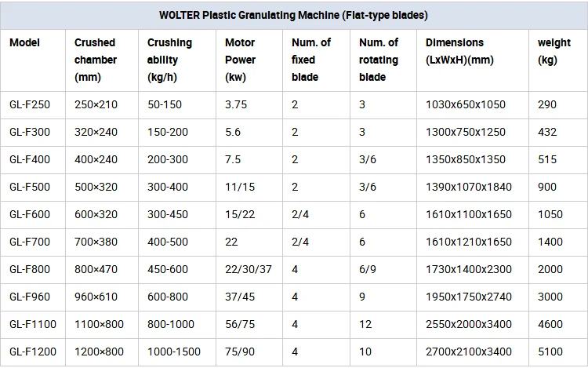The height and width of the screenshot is (368, 588).
Task: Select the GL-F1200 model cell
Action: coord(33,352)
